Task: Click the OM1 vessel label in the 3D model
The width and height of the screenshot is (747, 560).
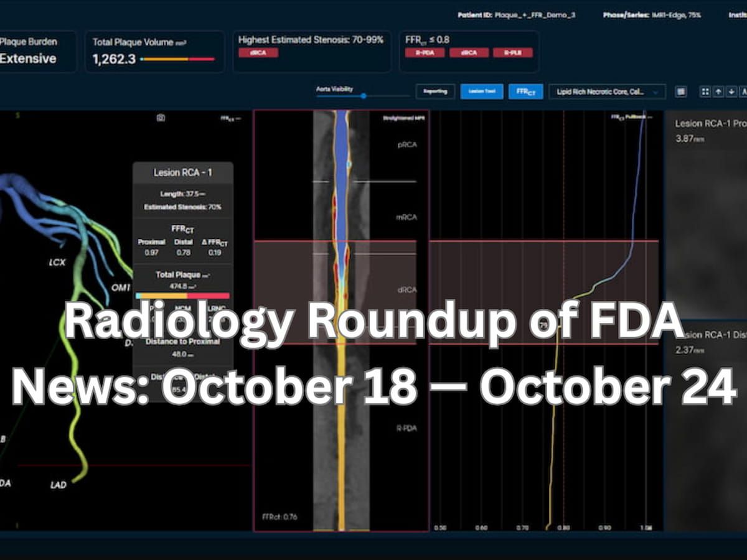Action: (x=121, y=287)
